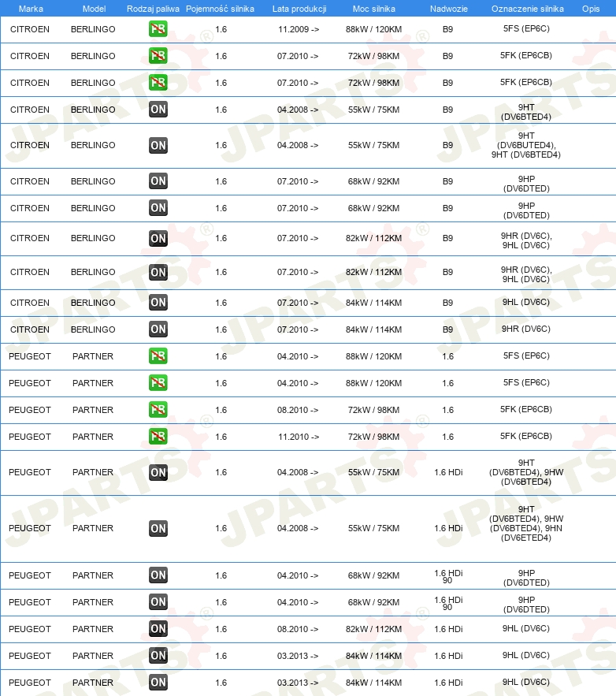This screenshot has height=696, width=616.
Task: Click the Opis column header
Action: 591,9
